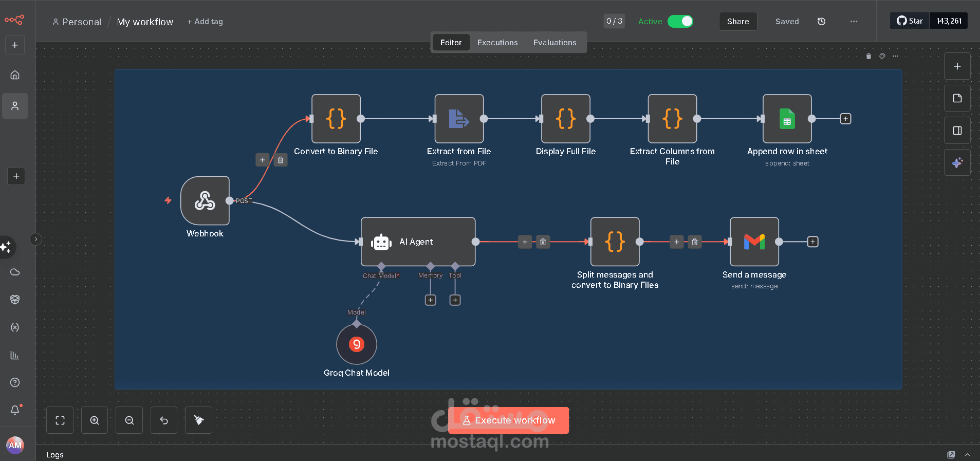The width and height of the screenshot is (980, 461).
Task: Click the zoom in canvas button
Action: tap(95, 420)
